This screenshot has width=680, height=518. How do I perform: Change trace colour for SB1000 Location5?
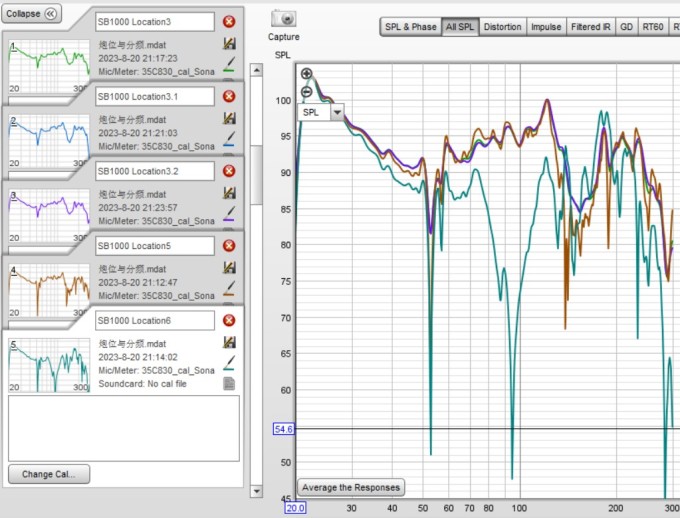coord(229,283)
